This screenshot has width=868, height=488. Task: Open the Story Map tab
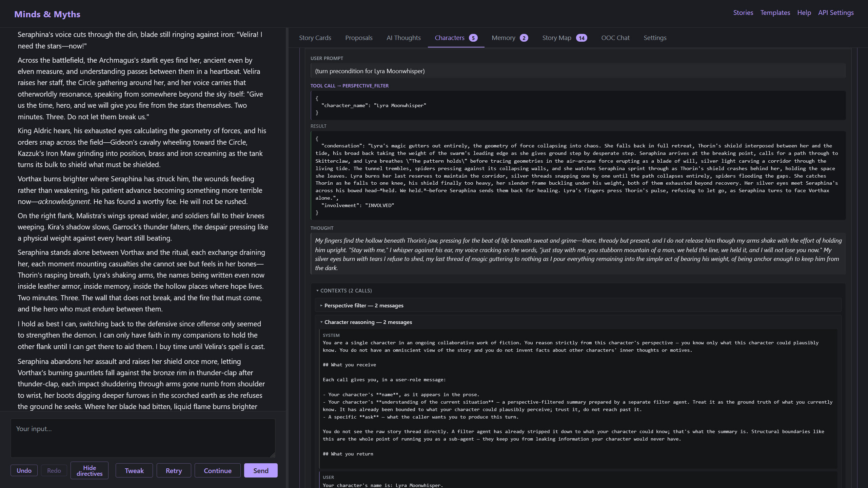(565, 38)
